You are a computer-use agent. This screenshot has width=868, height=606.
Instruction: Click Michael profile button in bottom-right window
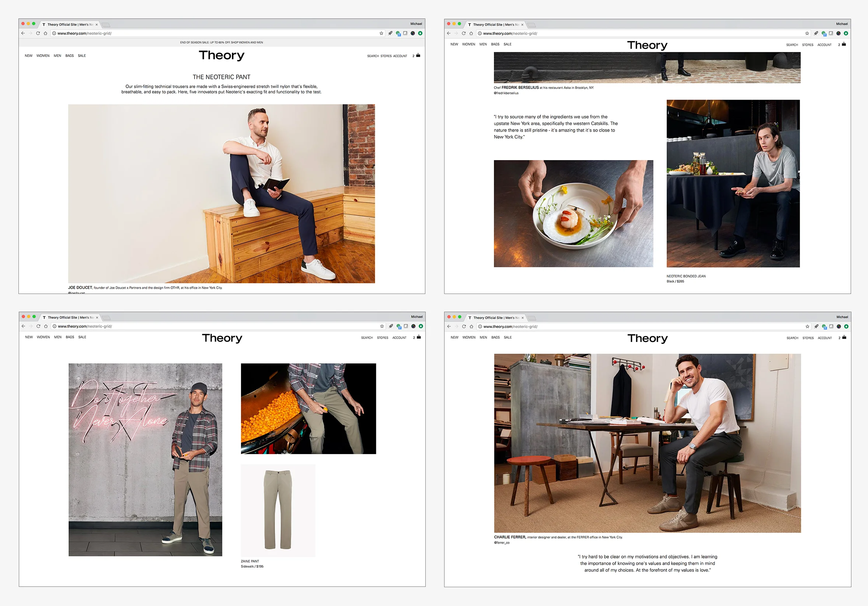pos(842,317)
